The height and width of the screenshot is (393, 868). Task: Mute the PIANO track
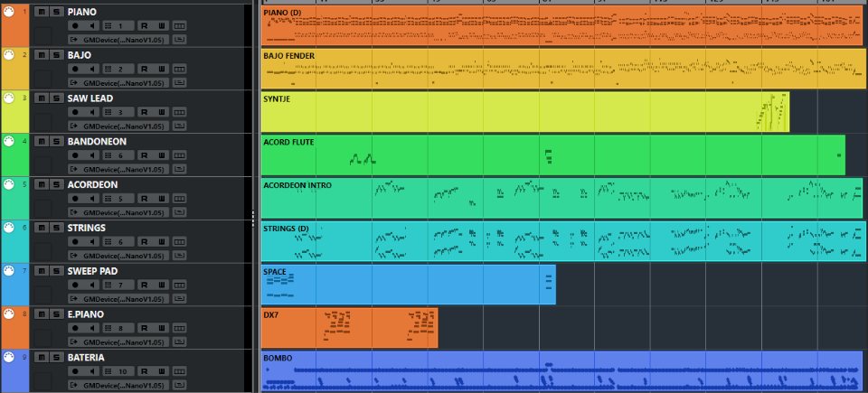pyautogui.click(x=42, y=12)
